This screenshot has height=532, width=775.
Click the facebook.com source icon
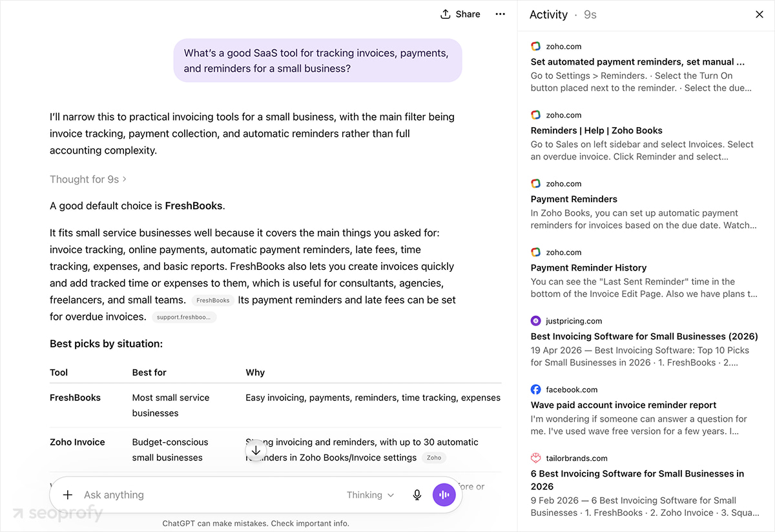(x=535, y=389)
